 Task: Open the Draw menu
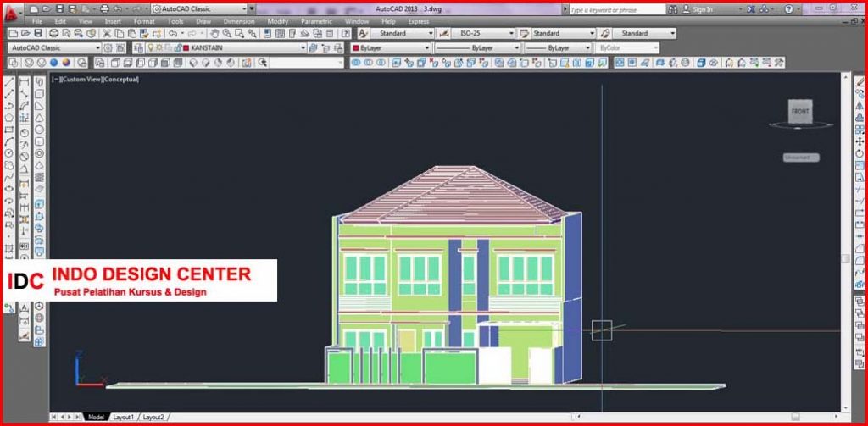tap(203, 21)
